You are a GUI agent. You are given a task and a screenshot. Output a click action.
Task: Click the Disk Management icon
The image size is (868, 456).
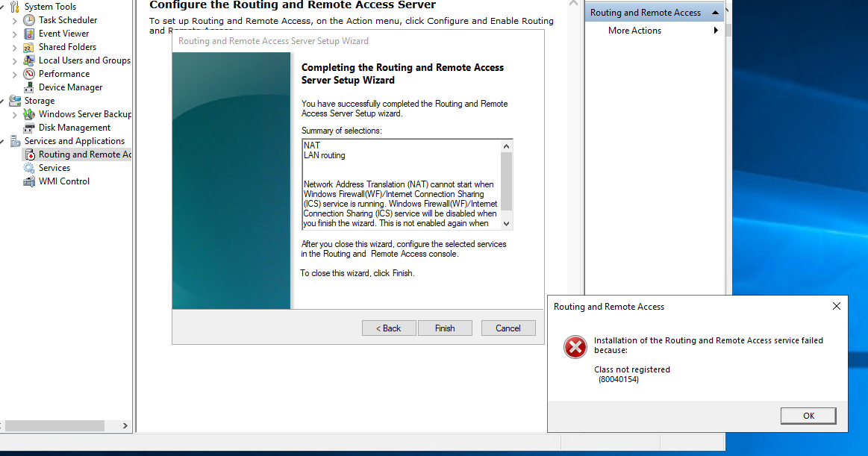point(29,128)
